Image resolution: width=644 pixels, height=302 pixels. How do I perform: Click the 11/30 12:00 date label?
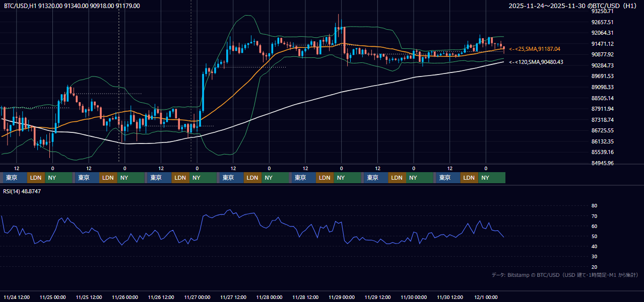tap(450, 297)
